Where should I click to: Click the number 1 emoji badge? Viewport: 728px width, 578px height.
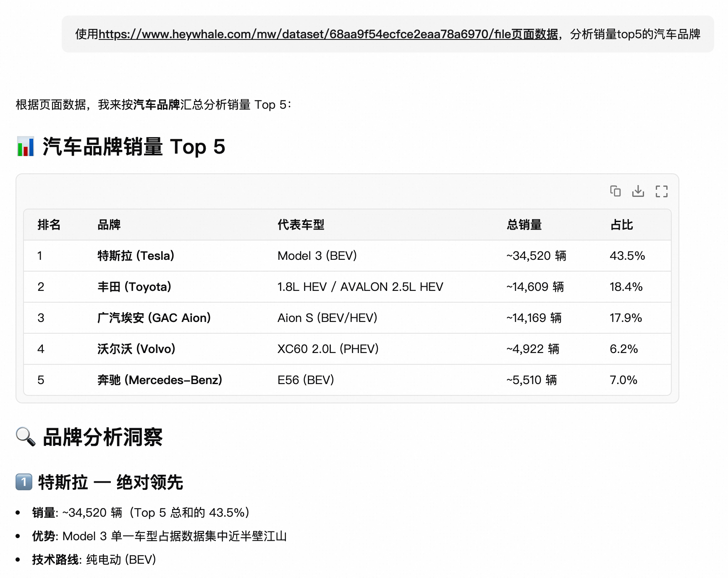coord(24,482)
